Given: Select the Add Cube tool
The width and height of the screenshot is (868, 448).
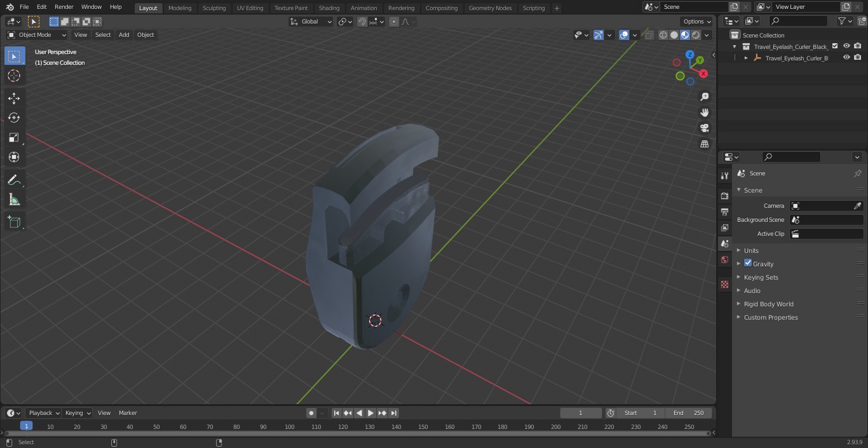Looking at the screenshot, I should [14, 222].
